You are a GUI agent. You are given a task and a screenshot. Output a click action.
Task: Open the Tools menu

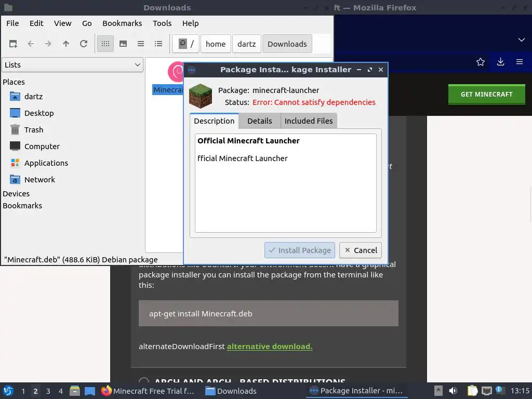tap(162, 23)
